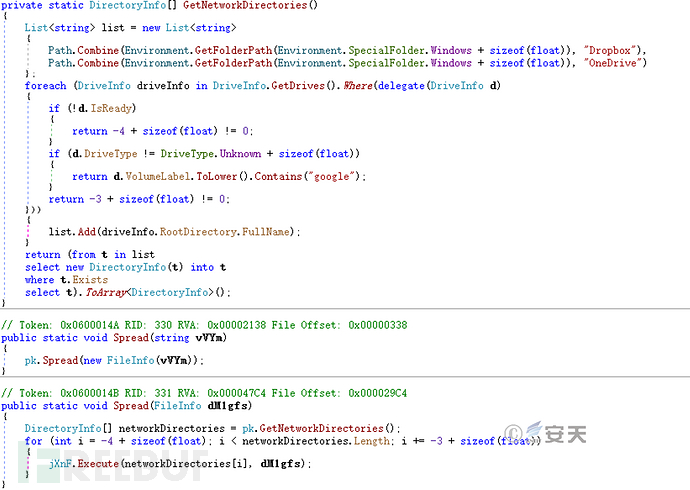Click GetNetworkDirectories in the pk.GetNetworkDirectories() call
The image size is (690, 490).
click(321, 428)
